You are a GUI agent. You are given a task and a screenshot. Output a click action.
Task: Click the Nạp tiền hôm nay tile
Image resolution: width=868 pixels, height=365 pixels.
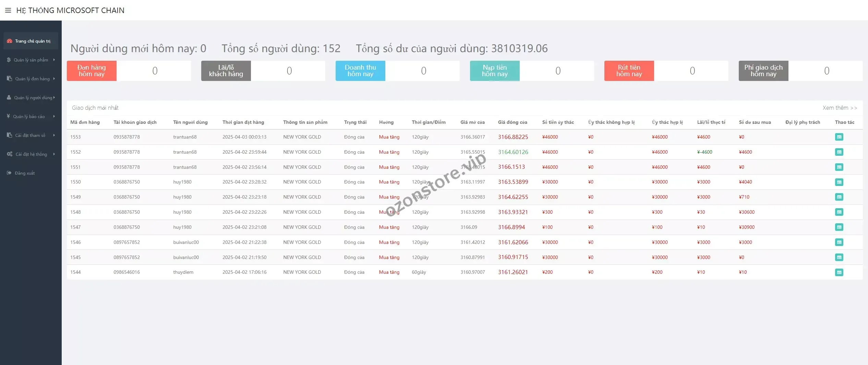(494, 71)
